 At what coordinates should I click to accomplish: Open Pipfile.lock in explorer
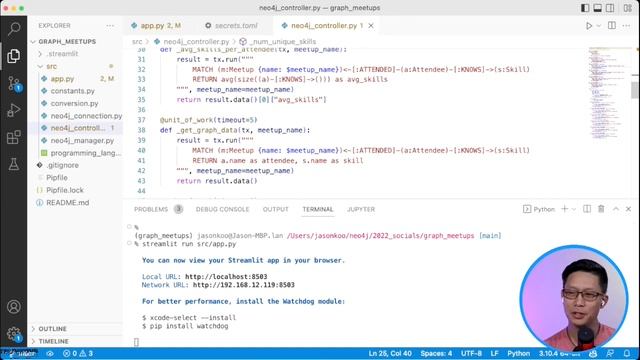point(64,190)
